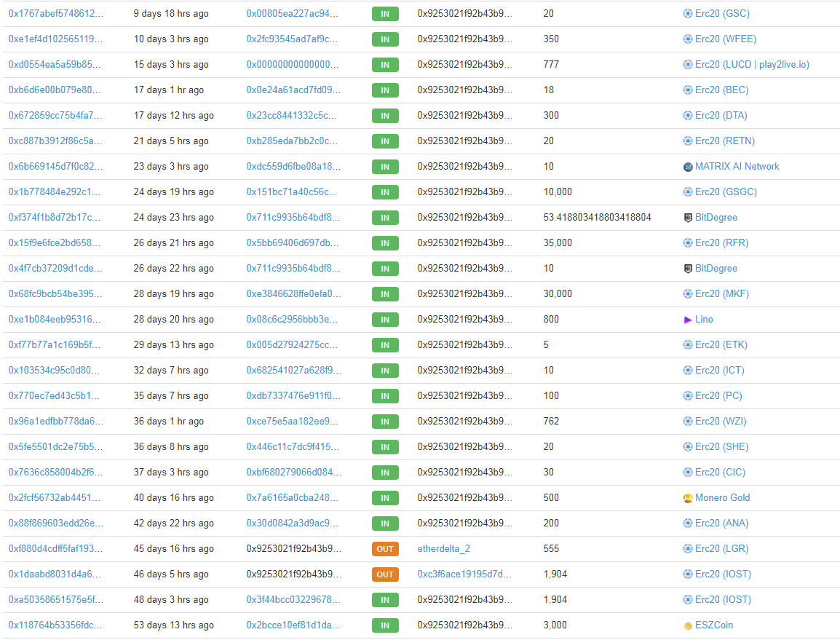Click the purple Lino token icon
840x640 pixels.
688,320
